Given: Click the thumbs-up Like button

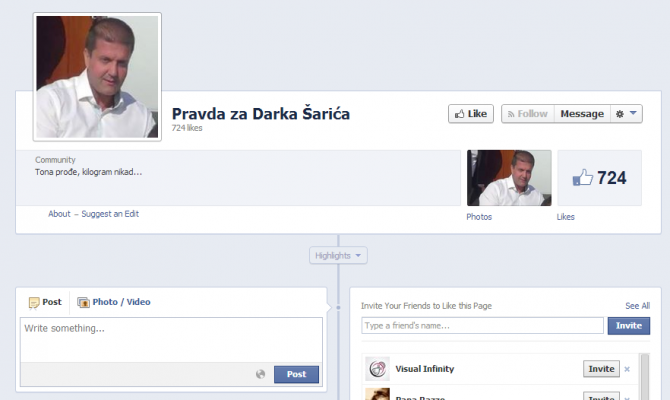Looking at the screenshot, I should [470, 114].
